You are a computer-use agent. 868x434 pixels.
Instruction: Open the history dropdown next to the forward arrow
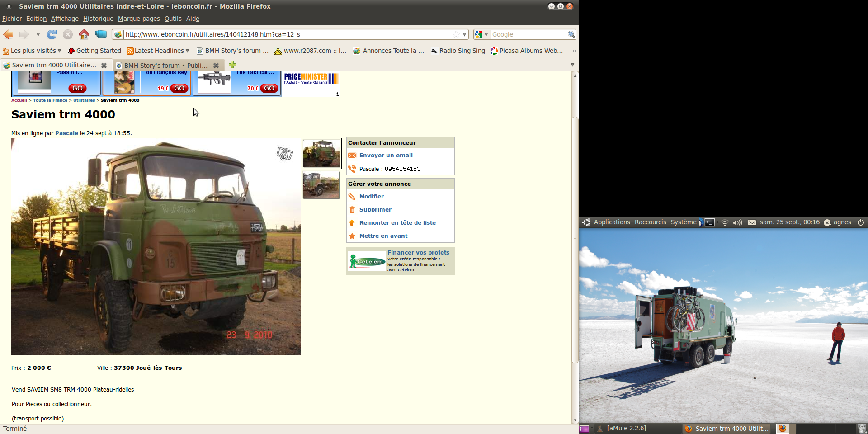(38, 34)
